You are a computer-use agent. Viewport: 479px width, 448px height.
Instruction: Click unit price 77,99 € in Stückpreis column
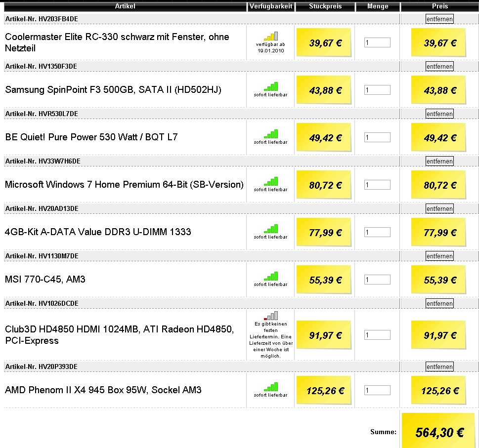[x=325, y=233]
